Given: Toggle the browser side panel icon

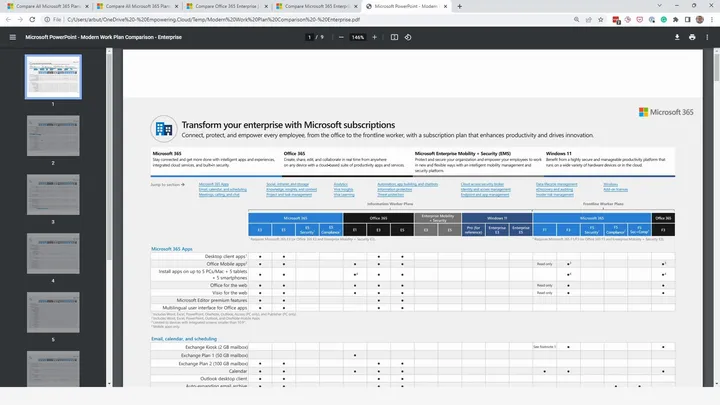Looking at the screenshot, I should 687,20.
